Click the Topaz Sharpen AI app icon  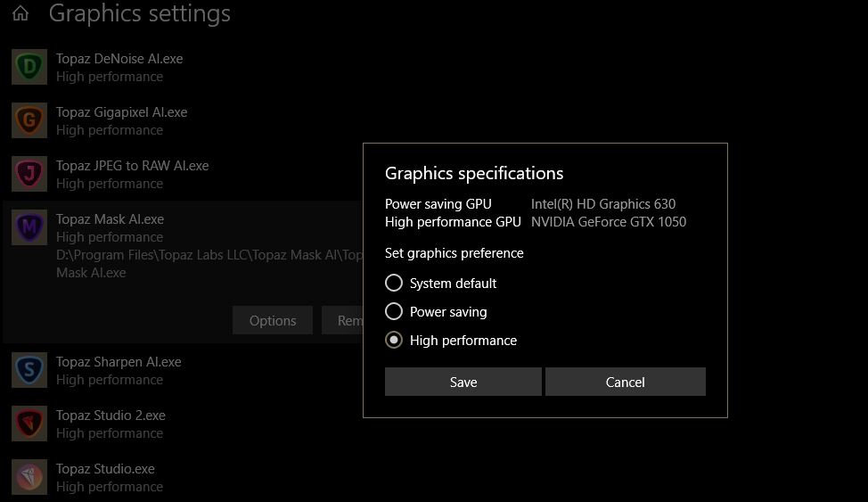29,370
